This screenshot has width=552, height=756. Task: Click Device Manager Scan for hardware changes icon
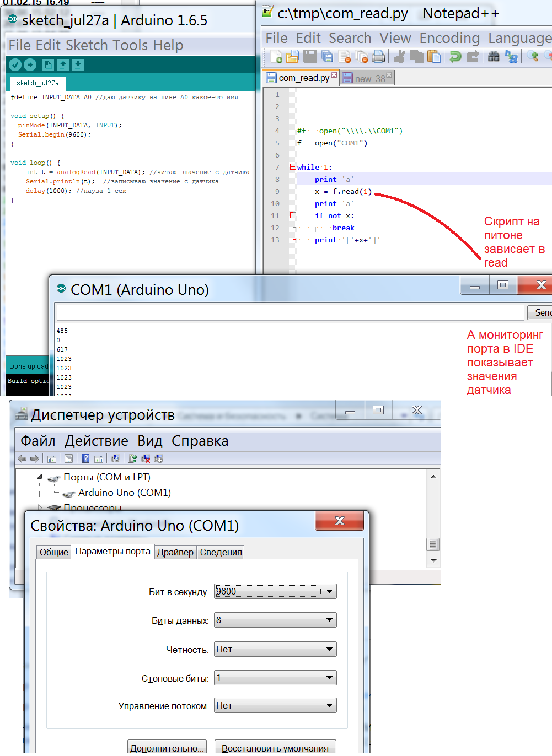116,458
